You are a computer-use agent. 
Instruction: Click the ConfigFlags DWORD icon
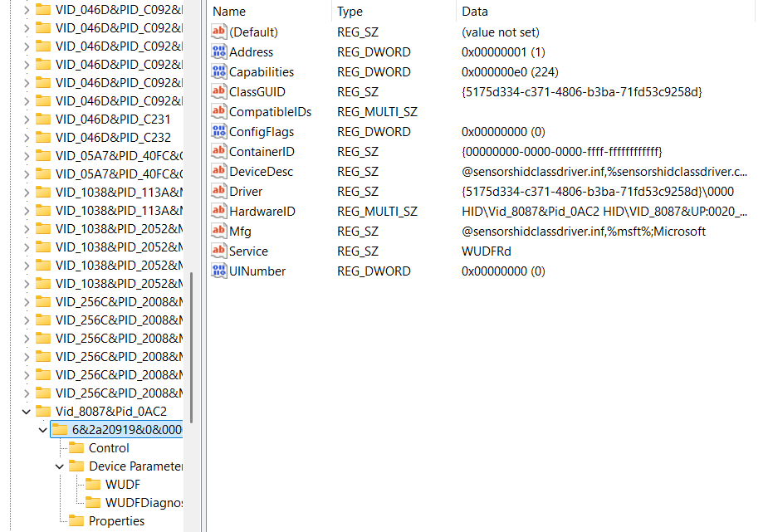(x=219, y=131)
